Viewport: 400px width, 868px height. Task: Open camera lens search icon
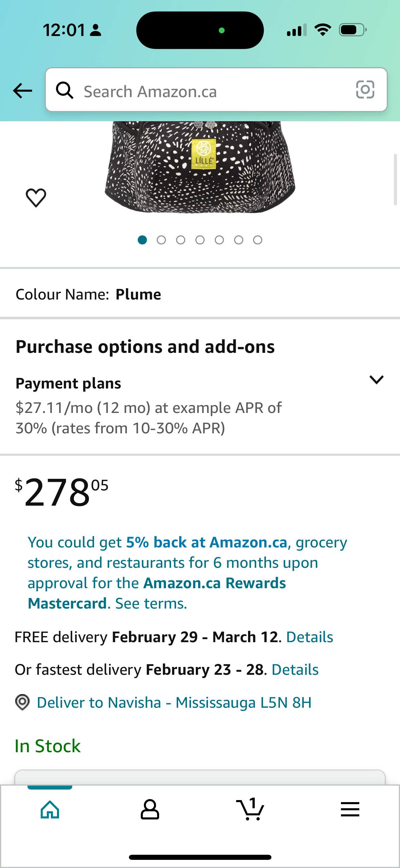(365, 90)
